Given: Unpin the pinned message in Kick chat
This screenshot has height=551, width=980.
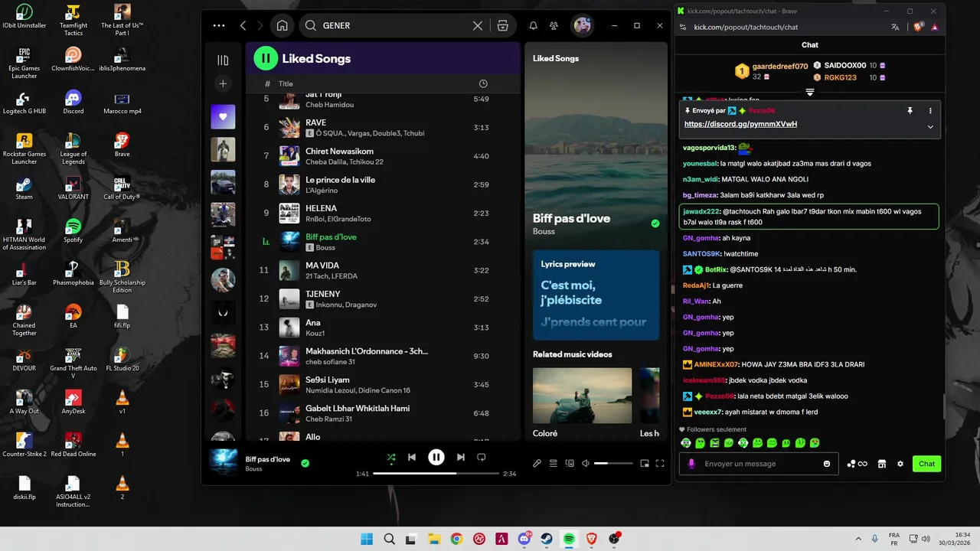Looking at the screenshot, I should pyautogui.click(x=910, y=111).
